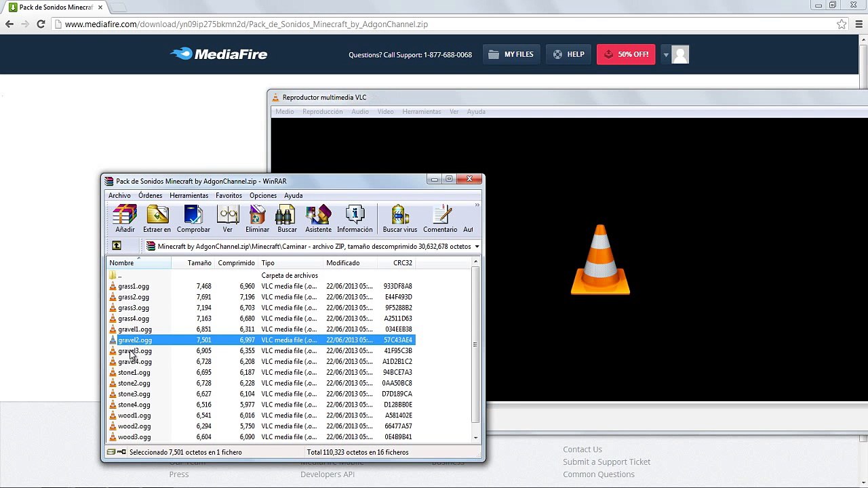The image size is (868, 488).
Task: Launch the Asistente wizard tool
Action: 318,219
